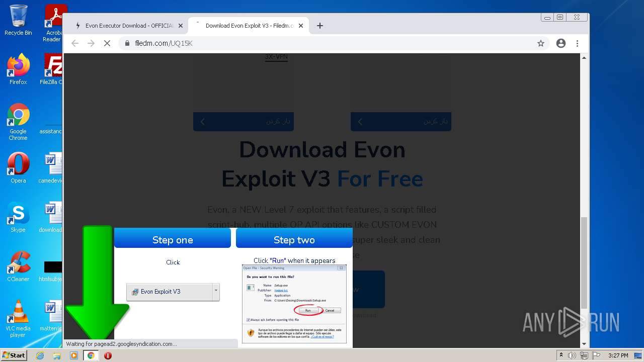Click the 3:27 PM taskbar clock
The width and height of the screenshot is (644, 362).
(618, 355)
